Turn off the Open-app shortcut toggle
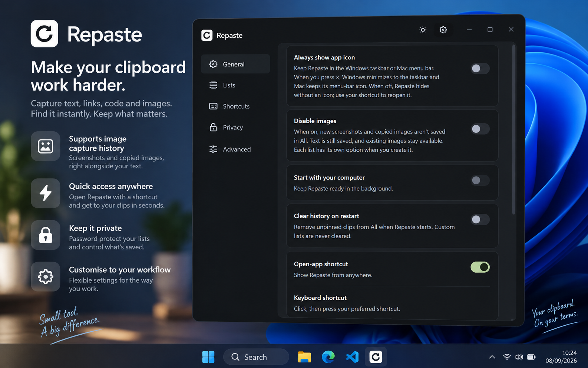This screenshot has height=368, width=588. pos(480,267)
